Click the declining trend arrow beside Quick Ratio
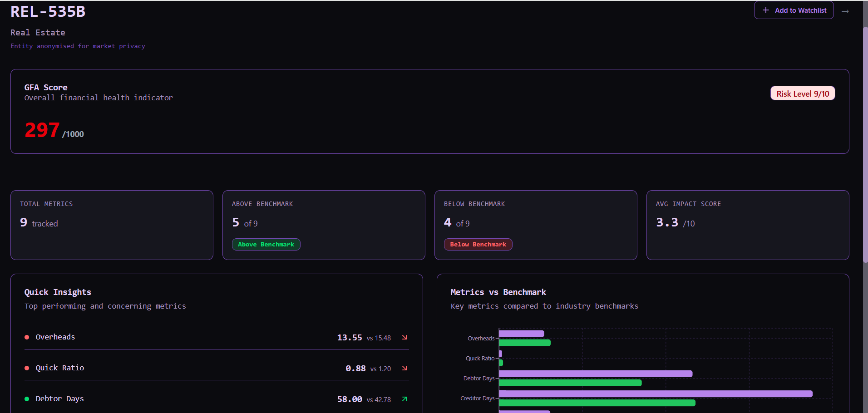 (x=404, y=369)
